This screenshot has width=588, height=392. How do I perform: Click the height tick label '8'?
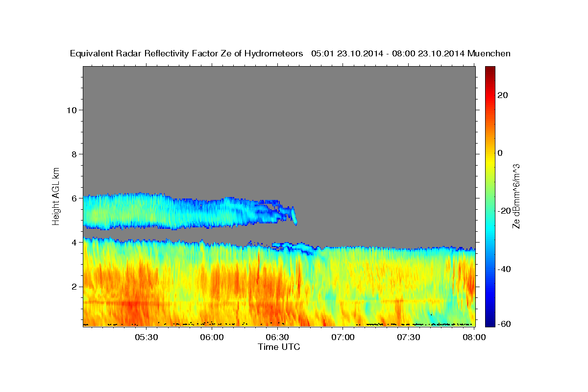[73, 154]
